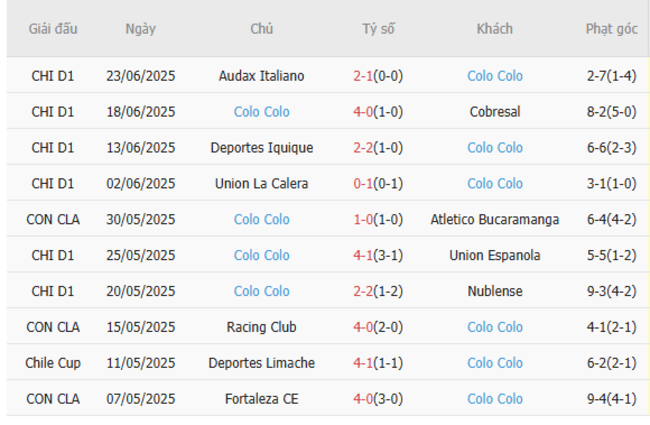This screenshot has width=650, height=425.
Task: Open the Union La Calera team page
Action: (x=261, y=184)
